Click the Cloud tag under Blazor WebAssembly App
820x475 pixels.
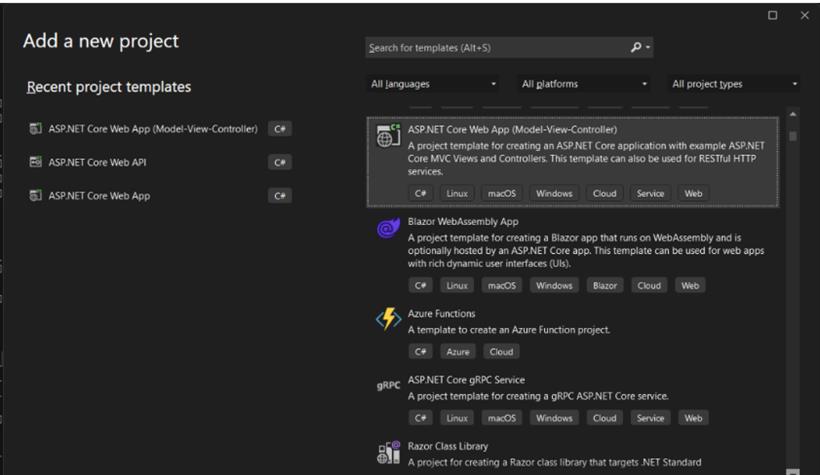coord(649,286)
